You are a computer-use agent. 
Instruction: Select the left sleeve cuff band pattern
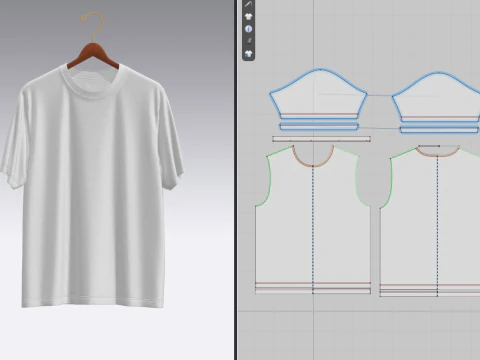(319, 127)
